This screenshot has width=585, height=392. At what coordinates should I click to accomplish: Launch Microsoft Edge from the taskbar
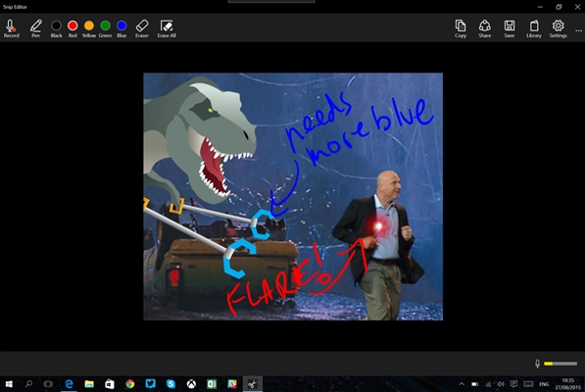pyautogui.click(x=69, y=384)
